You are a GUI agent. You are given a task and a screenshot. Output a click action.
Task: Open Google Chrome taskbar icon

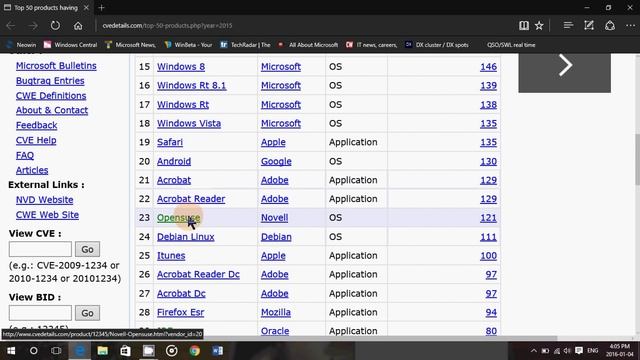[x=195, y=351]
